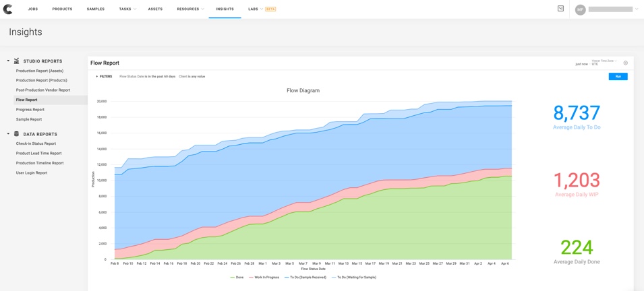Select Product Lead Time Report
644x291 pixels.
(38, 154)
